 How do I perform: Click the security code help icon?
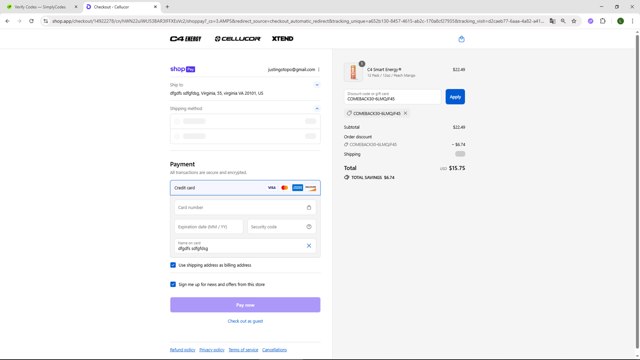coord(309,227)
